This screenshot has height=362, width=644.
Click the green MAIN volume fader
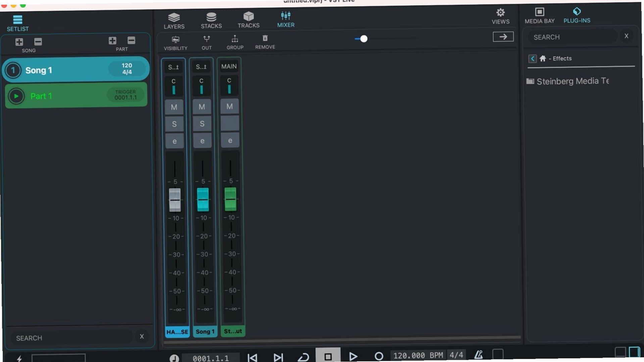[x=230, y=199]
